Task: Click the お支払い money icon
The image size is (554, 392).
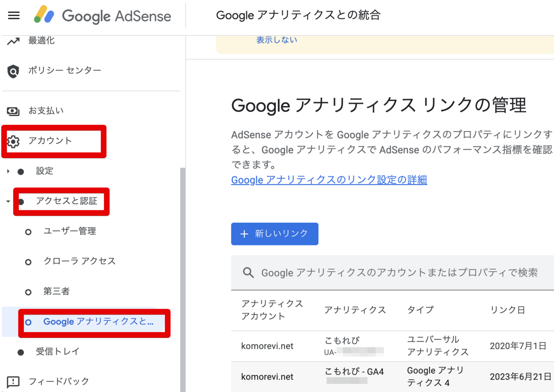Action: click(x=13, y=111)
